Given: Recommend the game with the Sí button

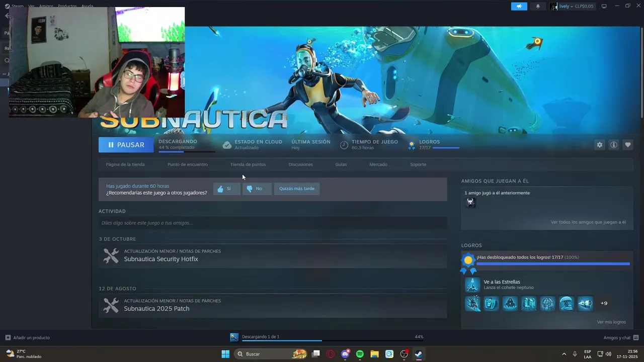Looking at the screenshot, I should (227, 189).
